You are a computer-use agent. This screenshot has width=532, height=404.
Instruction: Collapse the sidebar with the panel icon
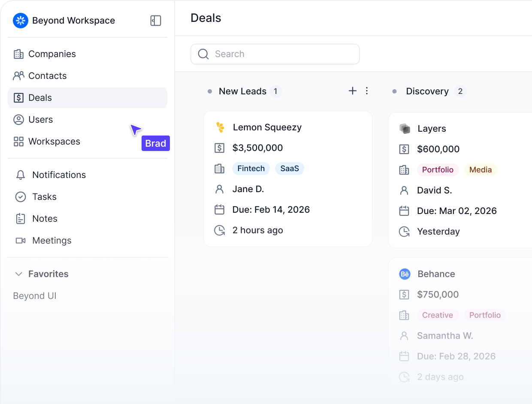click(x=156, y=21)
